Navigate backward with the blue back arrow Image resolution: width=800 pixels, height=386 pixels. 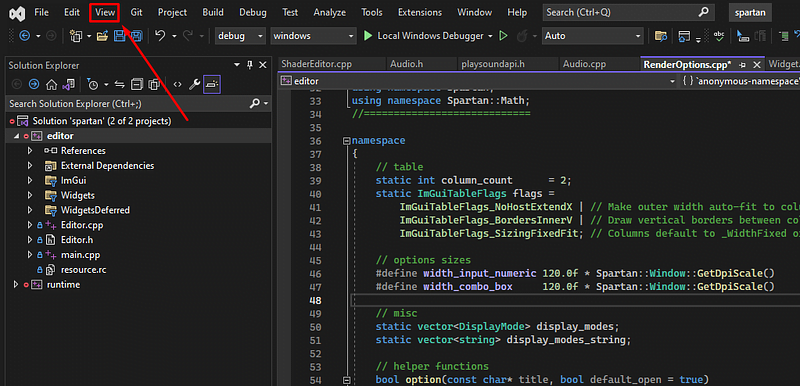[x=24, y=36]
